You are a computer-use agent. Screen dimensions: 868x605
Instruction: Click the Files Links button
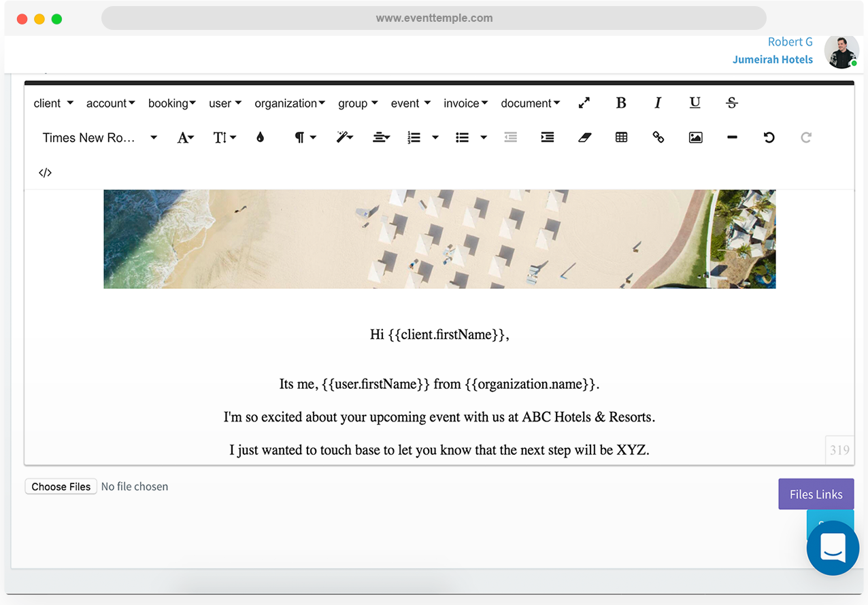(x=816, y=494)
